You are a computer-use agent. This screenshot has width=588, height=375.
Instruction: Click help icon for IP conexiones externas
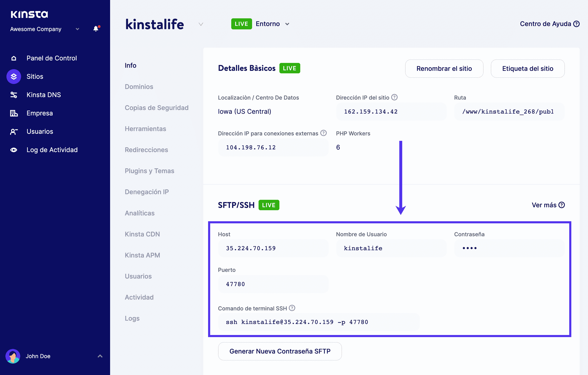tap(324, 133)
